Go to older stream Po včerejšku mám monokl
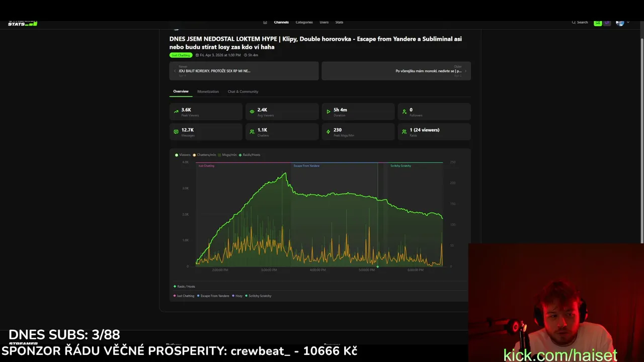 tap(396, 71)
